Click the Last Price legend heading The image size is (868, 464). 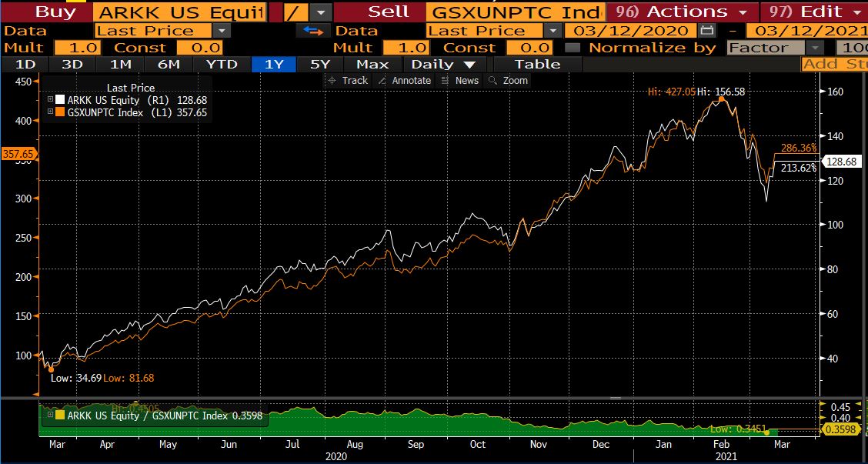pos(131,88)
